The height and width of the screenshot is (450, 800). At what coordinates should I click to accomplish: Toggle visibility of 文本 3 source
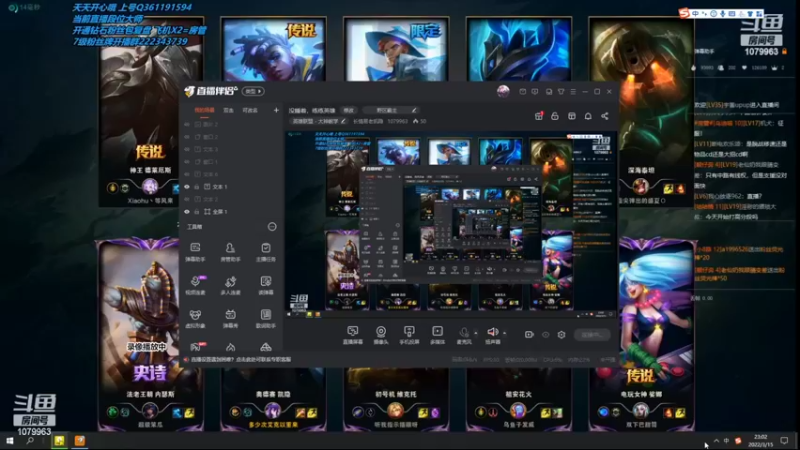coord(187,149)
